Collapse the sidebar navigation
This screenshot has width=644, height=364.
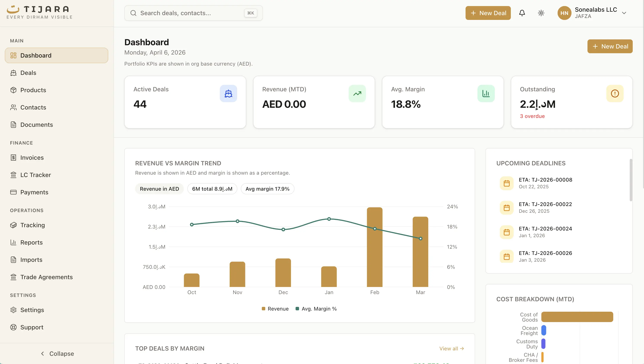(x=57, y=353)
